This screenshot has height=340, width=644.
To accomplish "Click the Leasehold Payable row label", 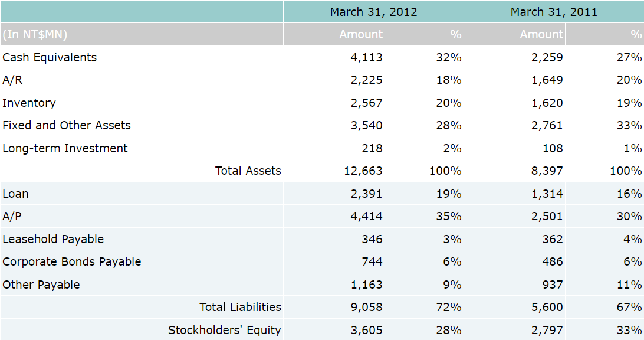I will (x=53, y=239).
